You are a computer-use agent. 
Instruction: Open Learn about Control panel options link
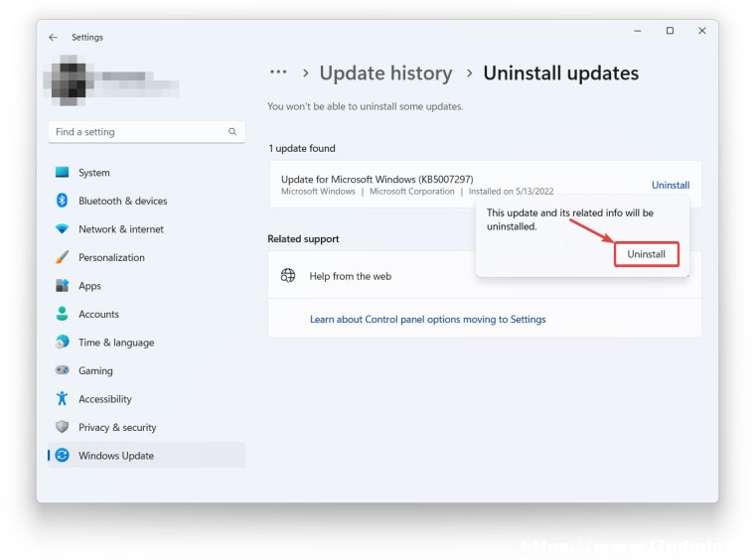(427, 319)
